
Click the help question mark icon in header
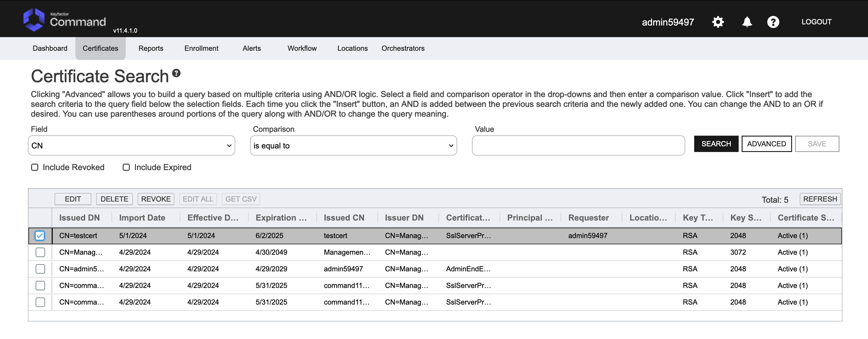pos(773,22)
